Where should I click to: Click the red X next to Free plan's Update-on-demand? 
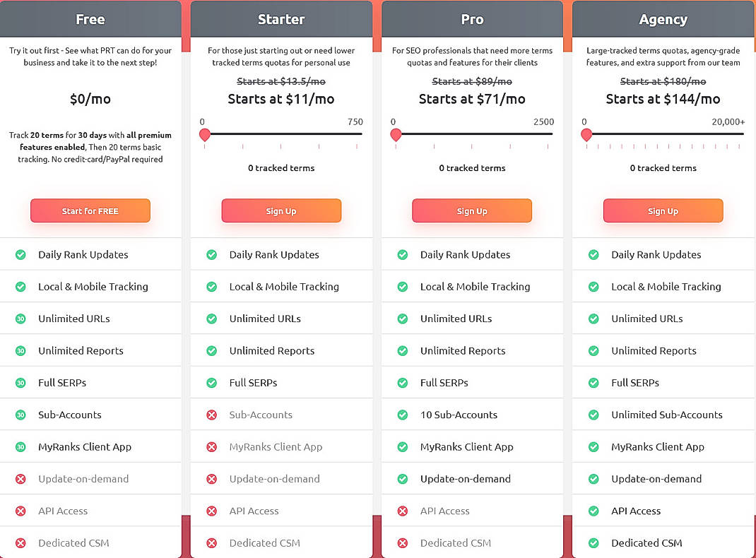[20, 478]
